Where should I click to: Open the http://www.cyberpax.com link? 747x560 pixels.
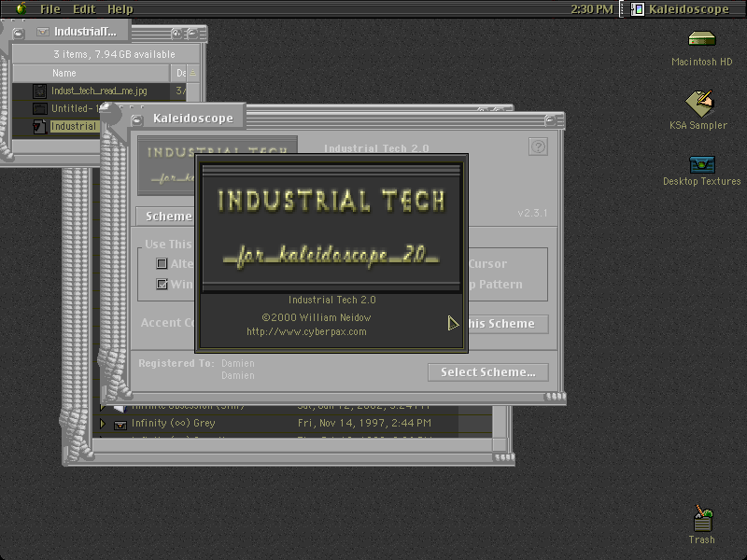[307, 332]
